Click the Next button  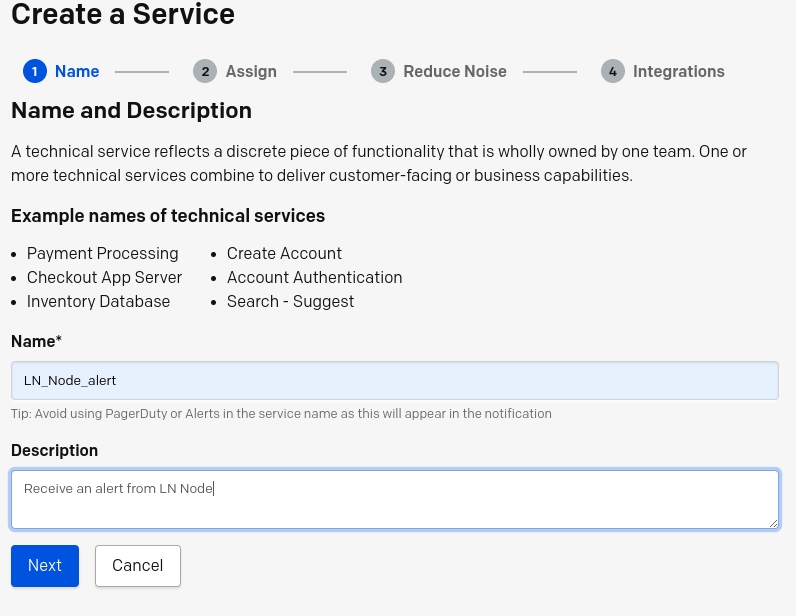pos(45,566)
